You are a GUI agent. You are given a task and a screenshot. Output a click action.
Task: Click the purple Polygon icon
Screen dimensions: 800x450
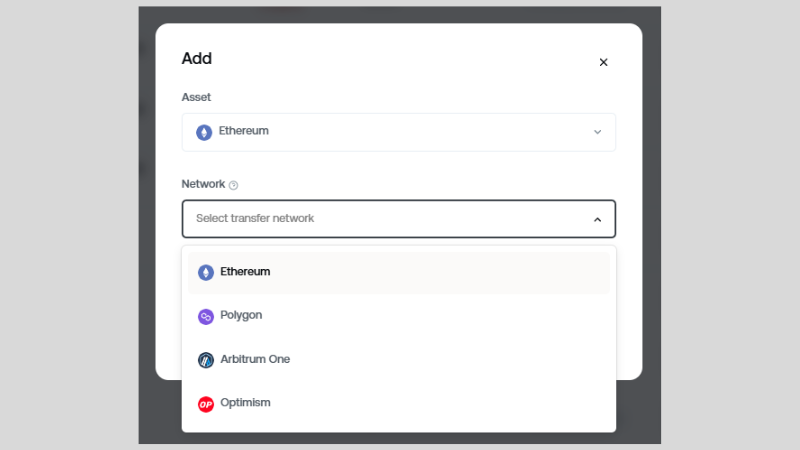click(x=206, y=316)
